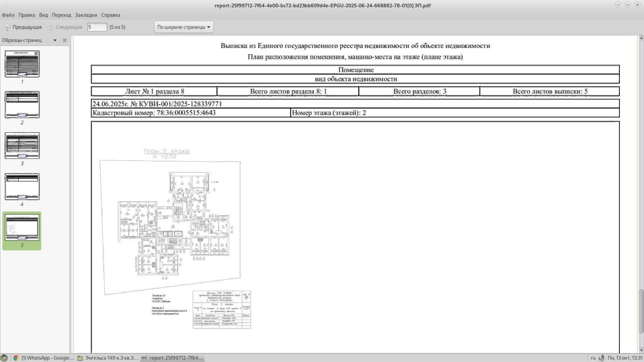Go to previous page with Предыдущая arrow
Image resolution: width=644 pixels, height=362 pixels.
coord(23,27)
